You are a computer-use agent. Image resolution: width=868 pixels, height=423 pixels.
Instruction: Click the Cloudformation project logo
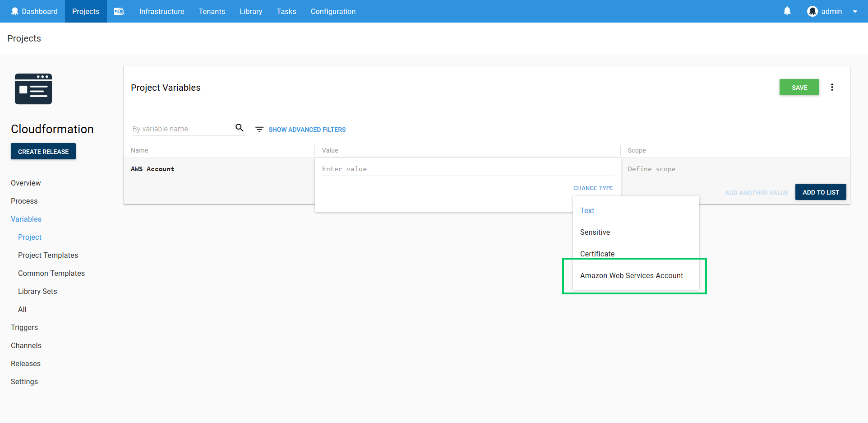pos(33,89)
